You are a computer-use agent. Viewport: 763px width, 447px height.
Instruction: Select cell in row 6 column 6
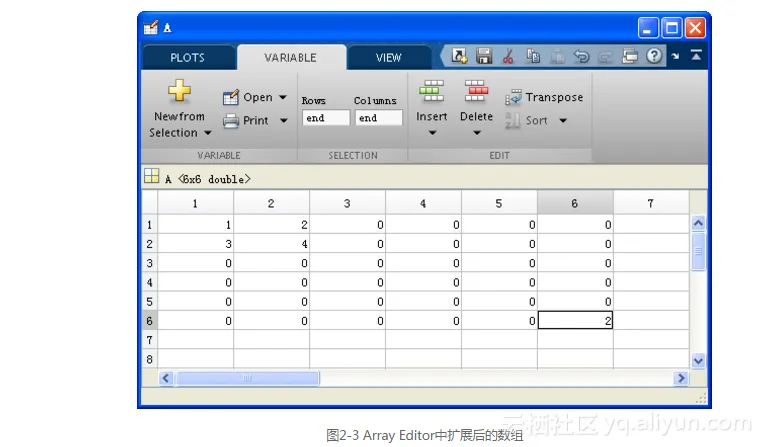(575, 321)
